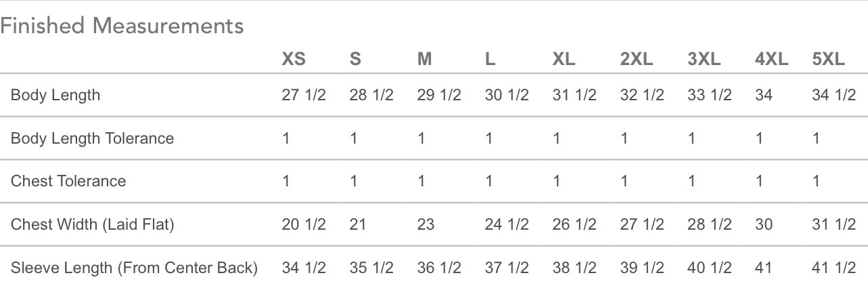
Task: Select the Body Length Tolerance row label
Action: (x=92, y=138)
